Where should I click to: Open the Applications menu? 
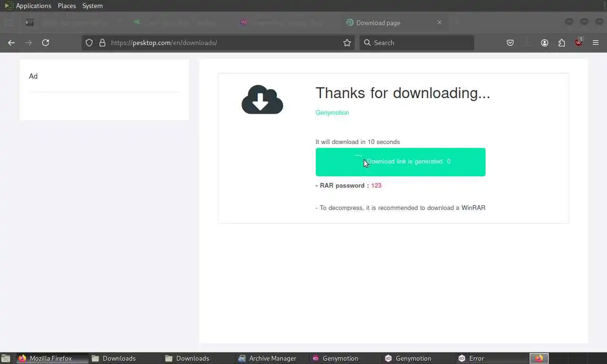[x=28, y=6]
